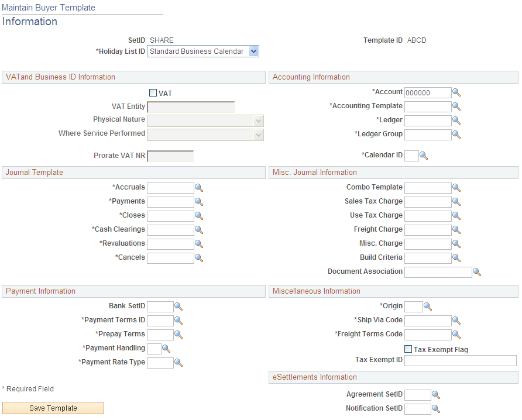Open the Holiday List ID dropdown
This screenshot has width=522, height=420.
[x=253, y=51]
